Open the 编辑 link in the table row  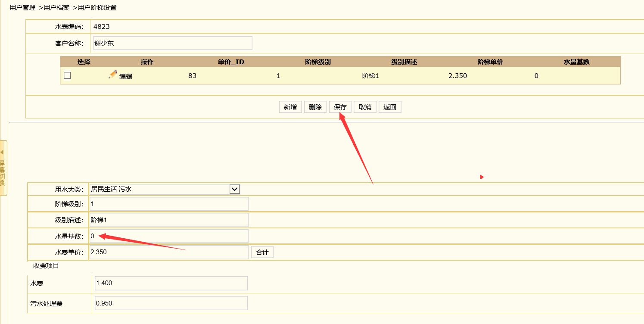click(126, 76)
